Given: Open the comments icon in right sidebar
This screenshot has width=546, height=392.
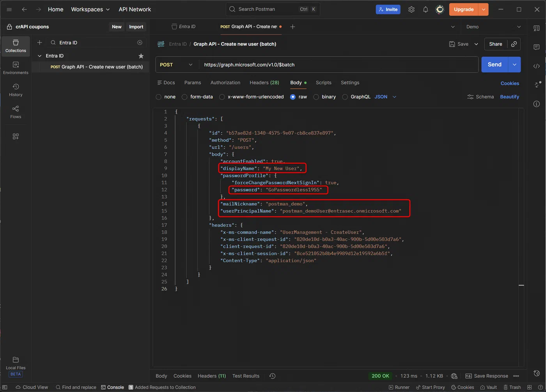Looking at the screenshot, I should point(537,47).
